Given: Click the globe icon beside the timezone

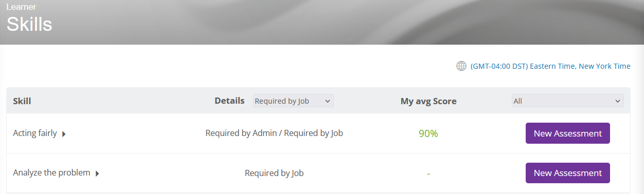Looking at the screenshot, I should click(x=461, y=66).
